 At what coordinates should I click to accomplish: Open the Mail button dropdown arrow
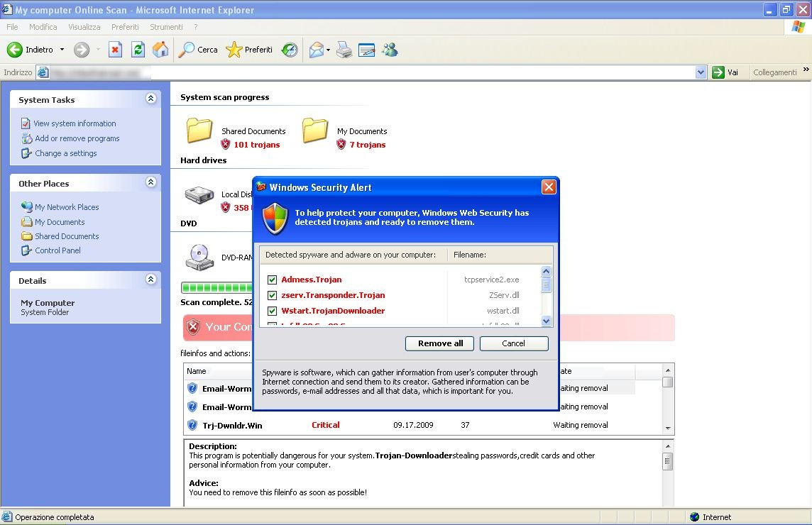tap(329, 50)
